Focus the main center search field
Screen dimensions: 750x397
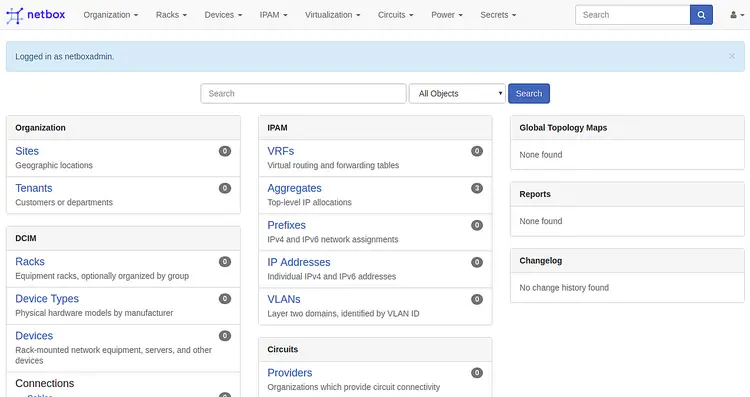[x=303, y=93]
